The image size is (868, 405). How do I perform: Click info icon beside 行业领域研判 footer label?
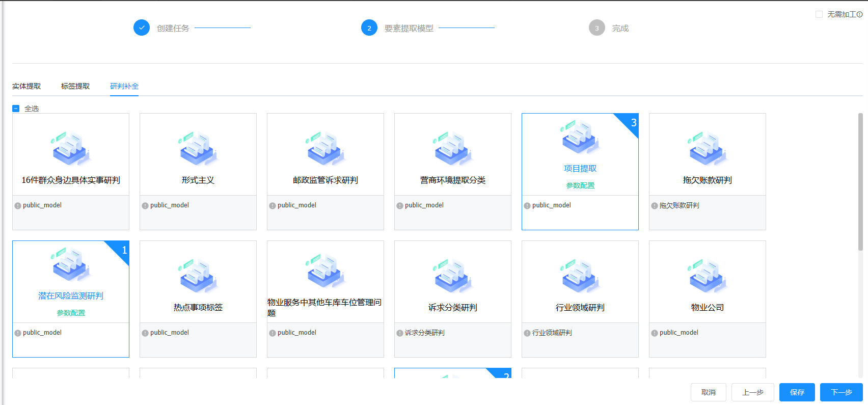click(527, 333)
